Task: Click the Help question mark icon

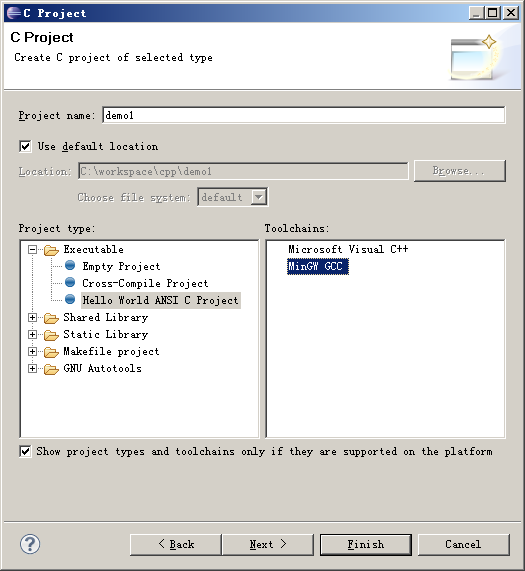Action: tap(30, 544)
